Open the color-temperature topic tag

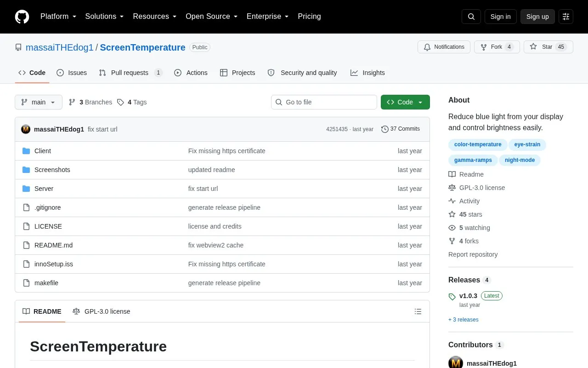pyautogui.click(x=478, y=144)
